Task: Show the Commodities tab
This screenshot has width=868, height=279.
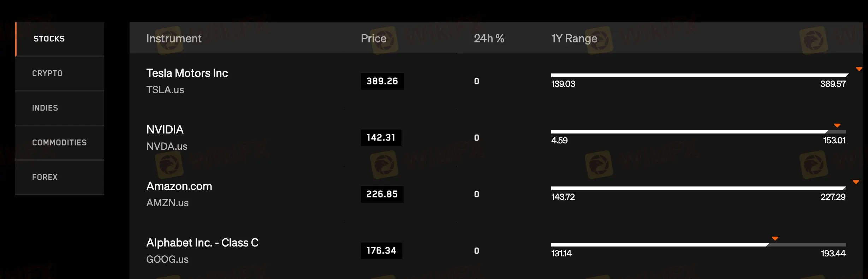Action: point(59,143)
